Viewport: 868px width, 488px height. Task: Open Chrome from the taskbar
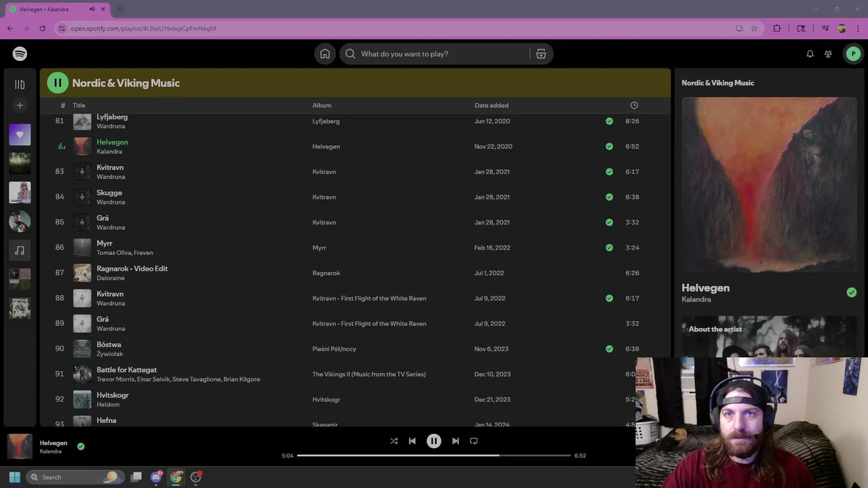pyautogui.click(x=176, y=477)
